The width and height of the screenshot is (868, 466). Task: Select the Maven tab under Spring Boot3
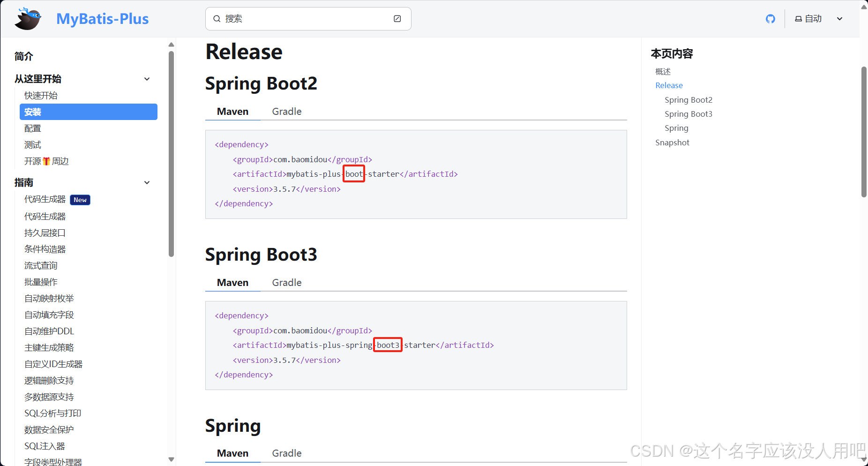(x=232, y=282)
